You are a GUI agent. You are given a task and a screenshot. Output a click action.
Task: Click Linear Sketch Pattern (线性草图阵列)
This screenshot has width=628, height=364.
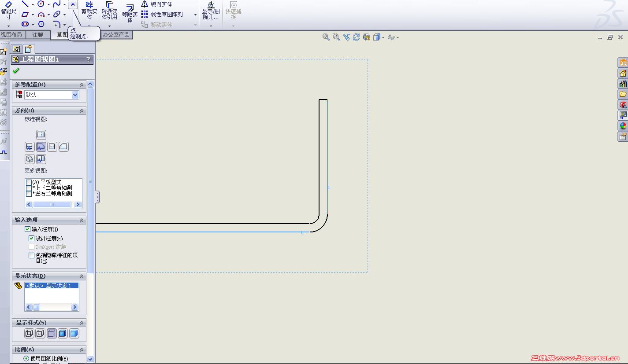click(x=162, y=14)
